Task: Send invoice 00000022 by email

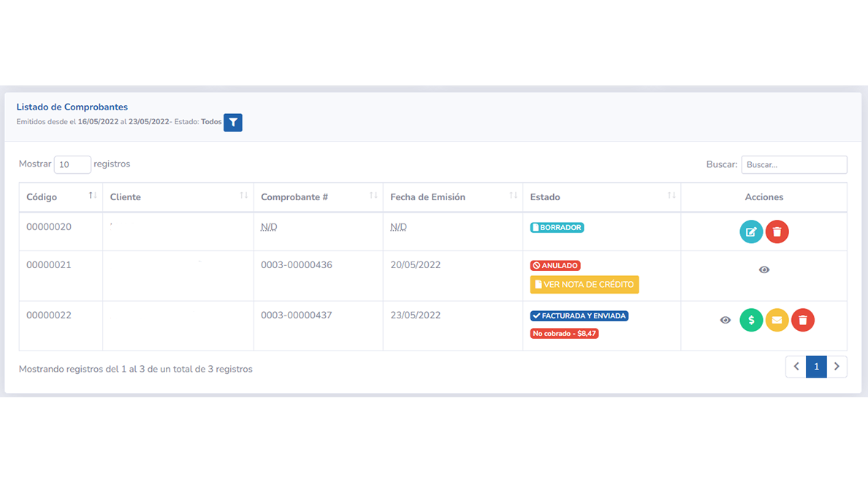Action: coord(777,320)
